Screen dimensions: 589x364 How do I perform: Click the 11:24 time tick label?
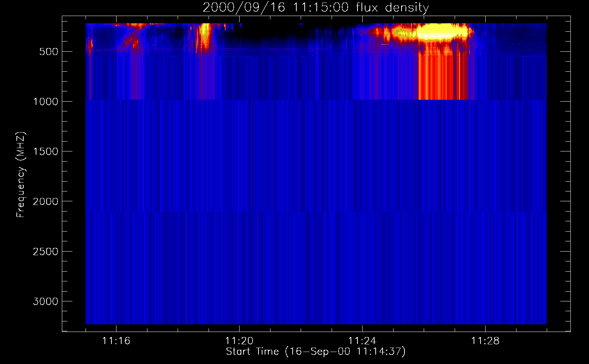(362, 341)
